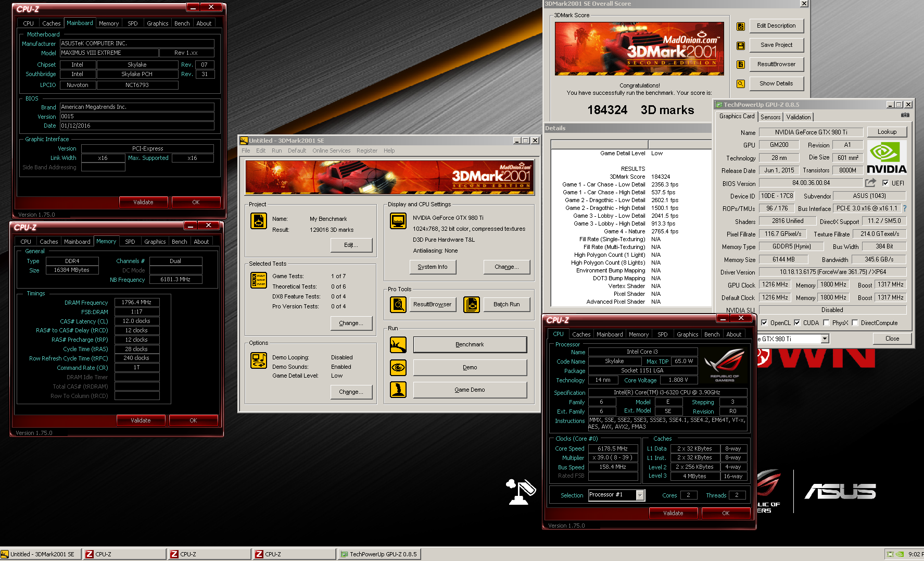This screenshot has width=924, height=561.
Task: Click Close button in GPU-Z
Action: pos(892,339)
